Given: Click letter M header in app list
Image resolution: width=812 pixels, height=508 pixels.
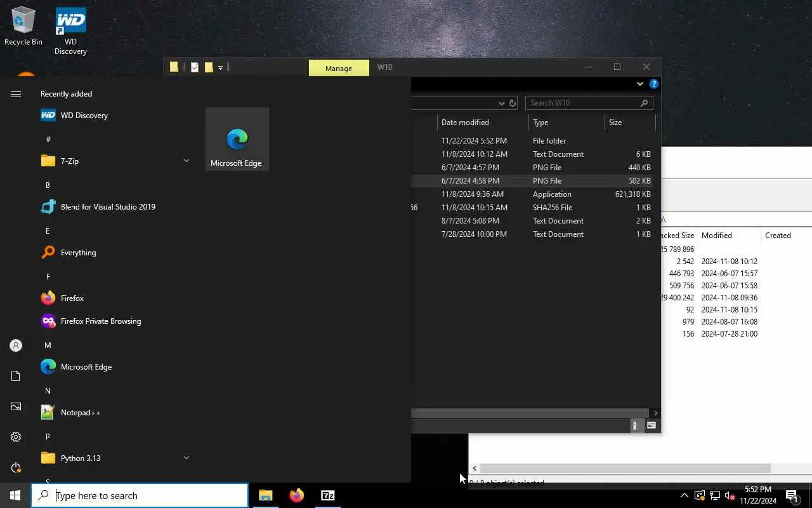Looking at the screenshot, I should click(48, 345).
